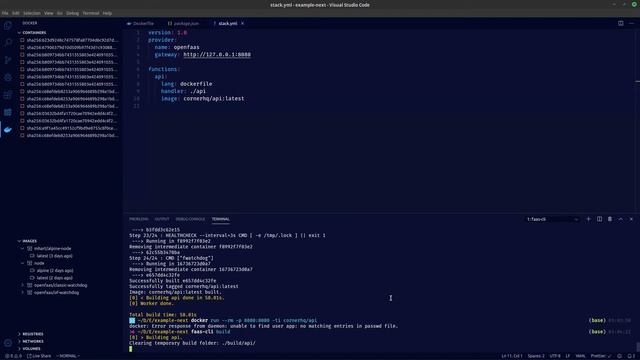This screenshot has width=640, height=360.
Task: Switch to the Debug Console panel tab
Action: [190, 219]
